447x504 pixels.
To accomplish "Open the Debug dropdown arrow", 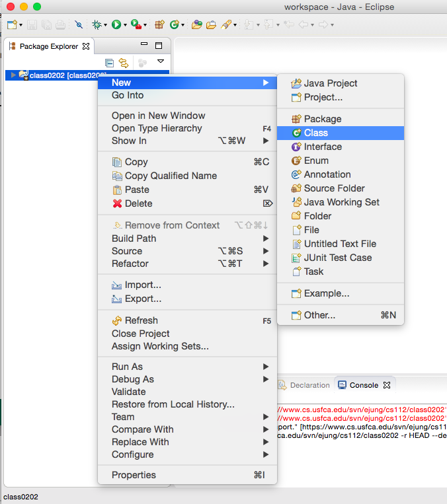I will 105,24.
